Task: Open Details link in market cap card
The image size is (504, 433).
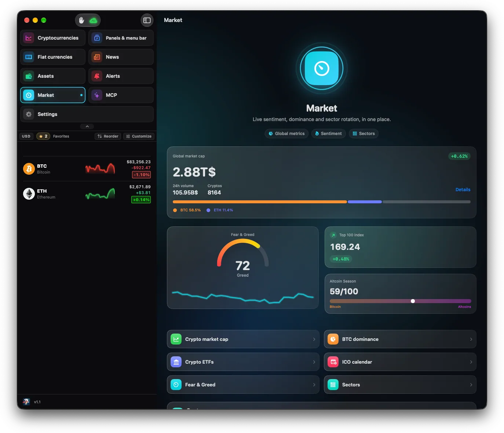Action: (x=463, y=190)
